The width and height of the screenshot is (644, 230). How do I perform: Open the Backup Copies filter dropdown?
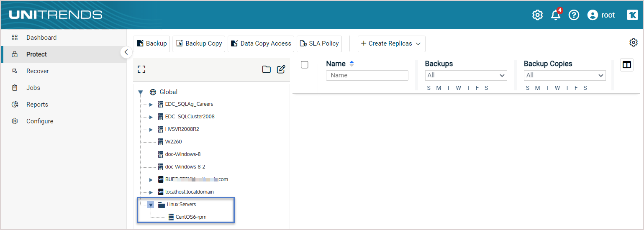(x=564, y=75)
